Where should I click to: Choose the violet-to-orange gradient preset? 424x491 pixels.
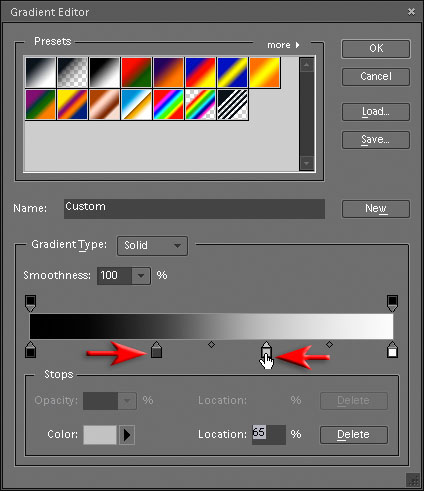click(x=168, y=72)
